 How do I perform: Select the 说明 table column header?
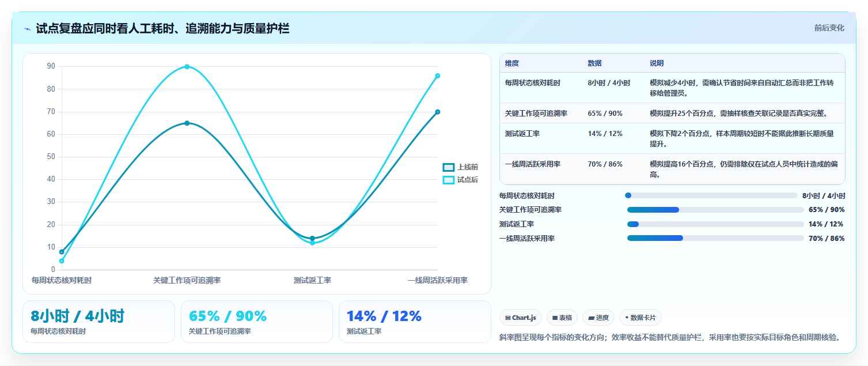[x=657, y=63]
